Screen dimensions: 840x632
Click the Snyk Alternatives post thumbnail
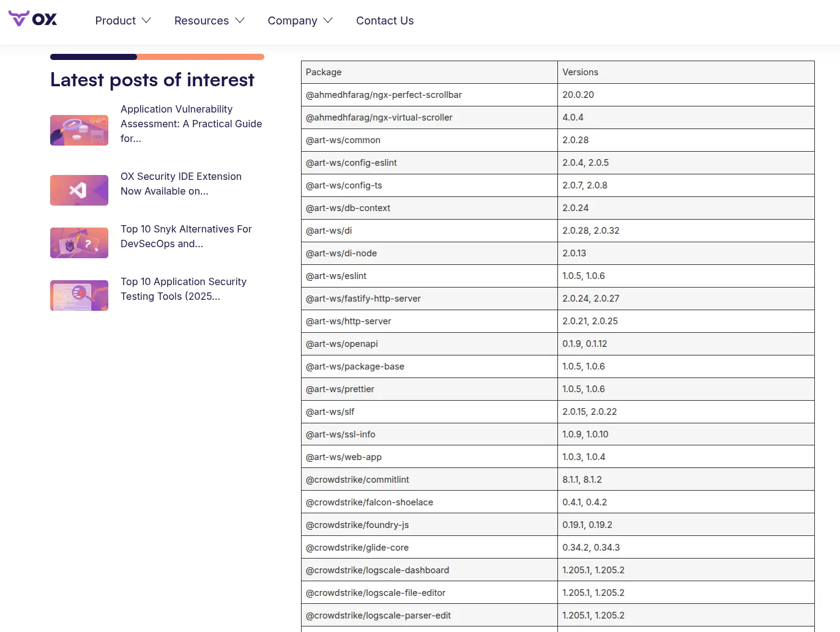pyautogui.click(x=79, y=243)
